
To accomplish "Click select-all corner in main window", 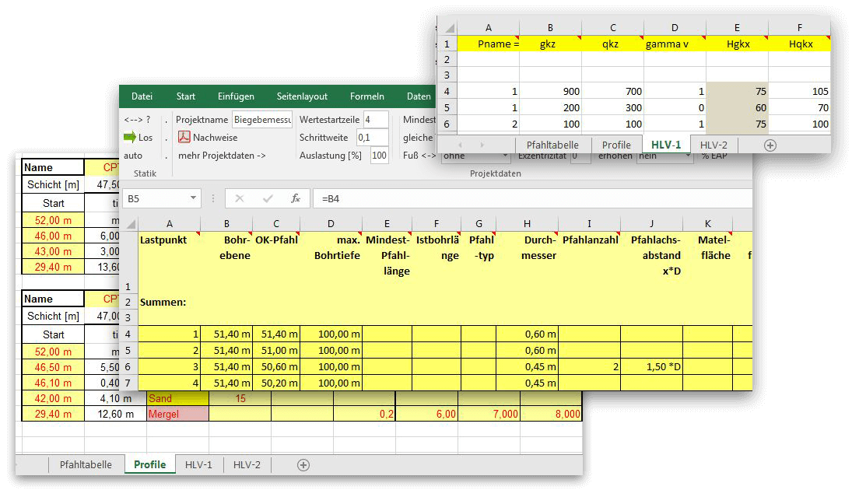I will [131, 224].
